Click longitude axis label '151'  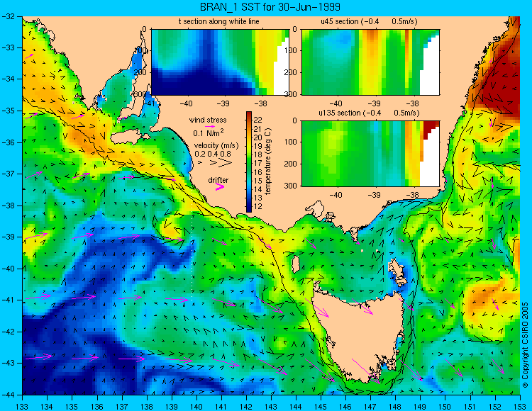pyautogui.click(x=470, y=406)
